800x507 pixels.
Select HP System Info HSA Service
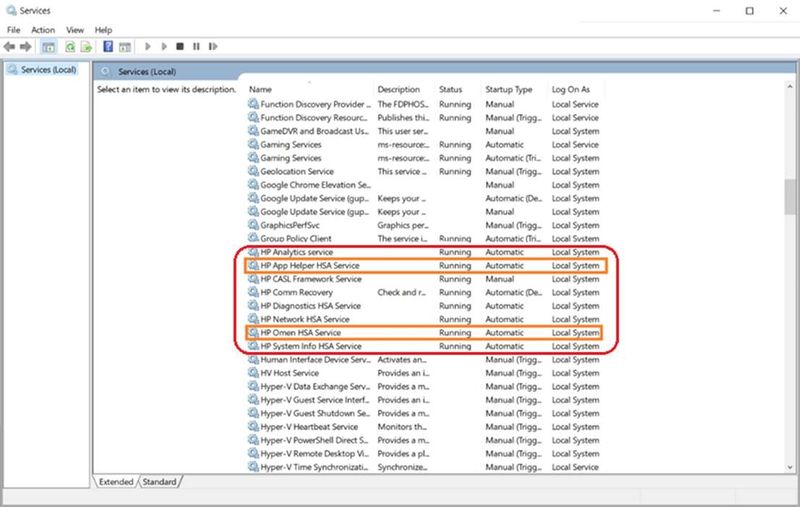[425, 346]
